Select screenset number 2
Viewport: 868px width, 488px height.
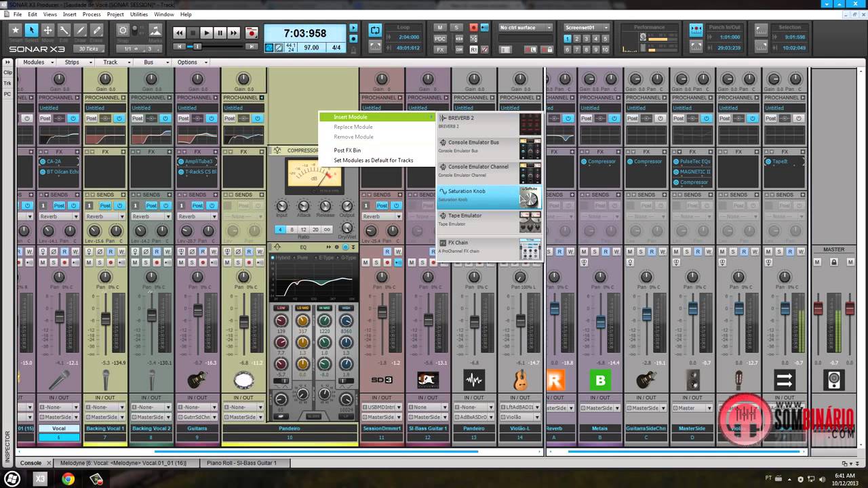[x=577, y=39]
